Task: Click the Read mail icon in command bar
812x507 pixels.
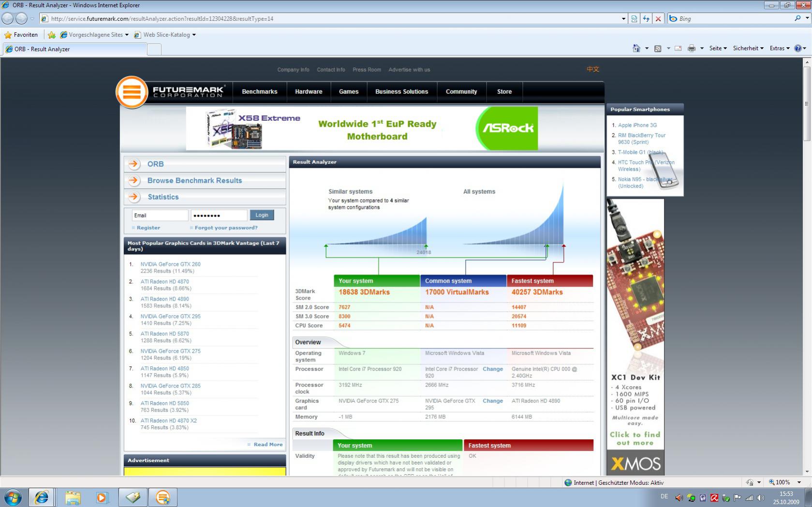Action: pyautogui.click(x=678, y=48)
